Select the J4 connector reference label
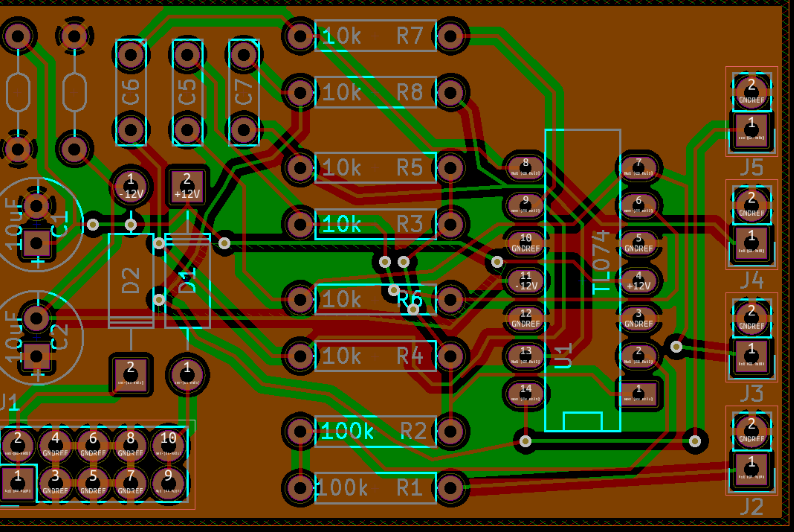 751,279
